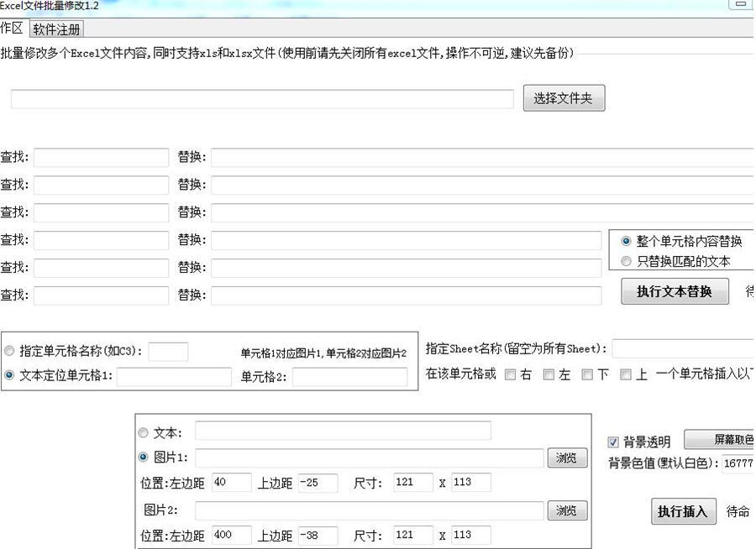This screenshot has width=756, height=549.
Task: Click the 文本定位单元格1 input field
Action: pyautogui.click(x=174, y=377)
